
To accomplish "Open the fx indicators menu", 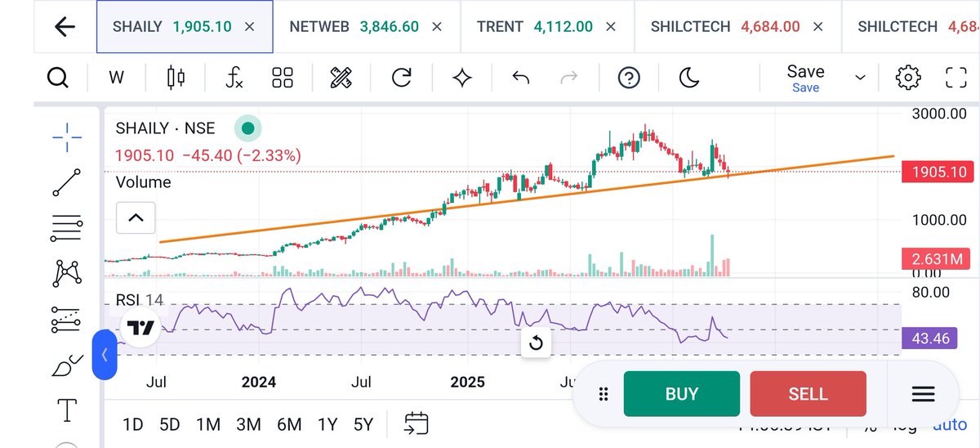I will [x=234, y=78].
